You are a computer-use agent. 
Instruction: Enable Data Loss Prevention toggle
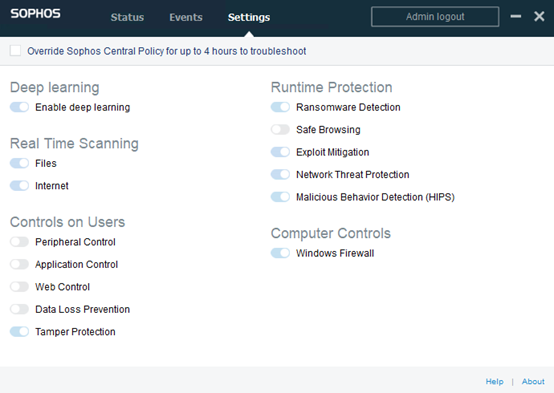19,309
